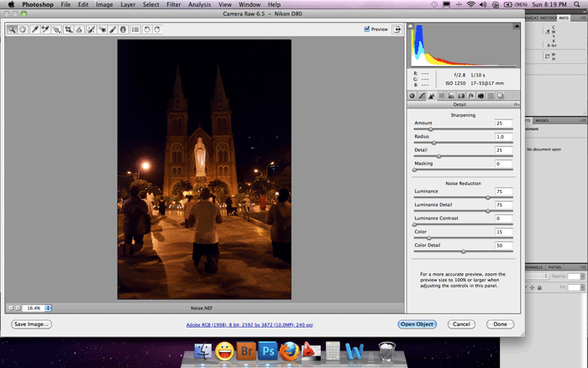Choose the Red Eye Removal tool

point(102,29)
